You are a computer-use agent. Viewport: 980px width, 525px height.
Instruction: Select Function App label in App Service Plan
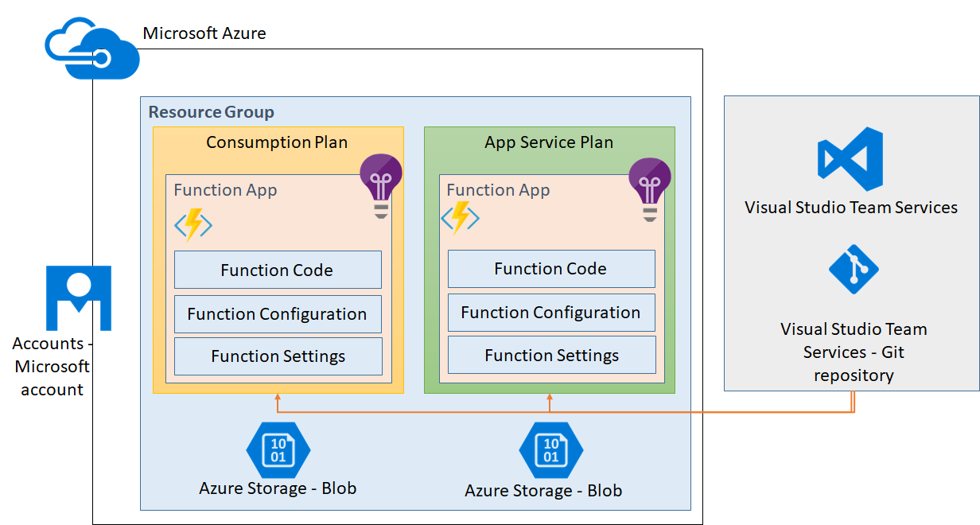pos(498,190)
